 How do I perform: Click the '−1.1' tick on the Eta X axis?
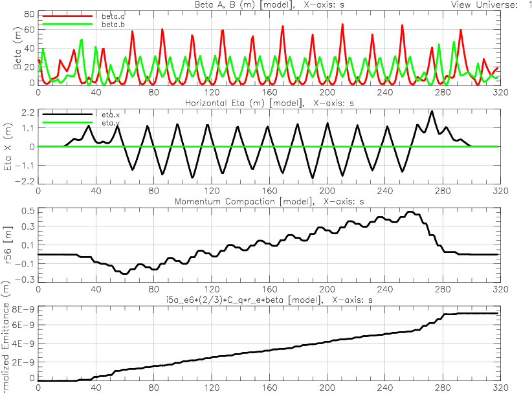(25, 166)
